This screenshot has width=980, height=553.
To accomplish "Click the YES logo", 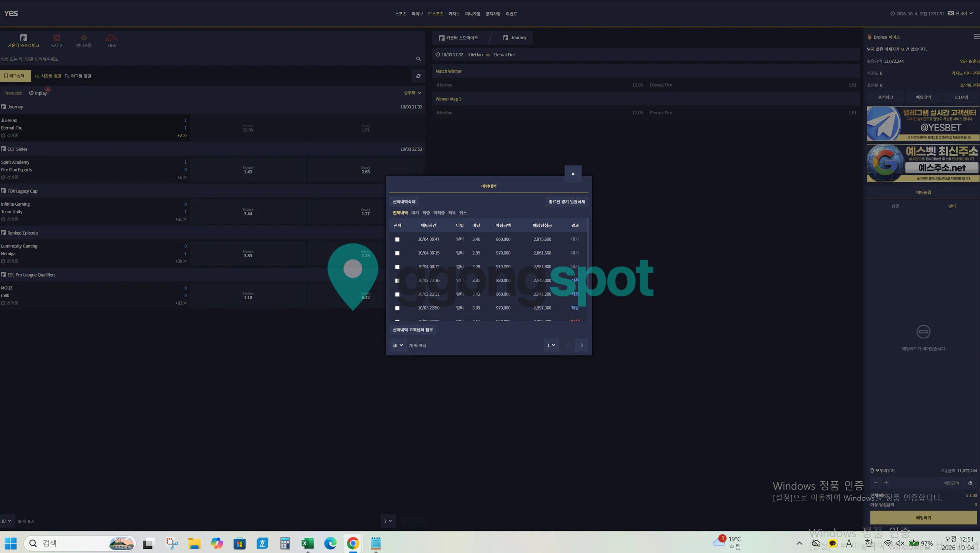I will 11,13.
